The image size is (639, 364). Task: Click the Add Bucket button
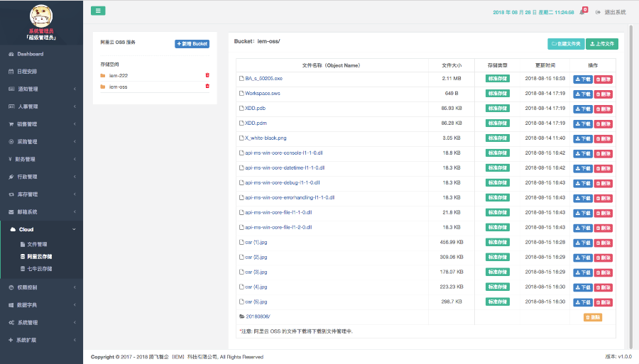(x=192, y=44)
